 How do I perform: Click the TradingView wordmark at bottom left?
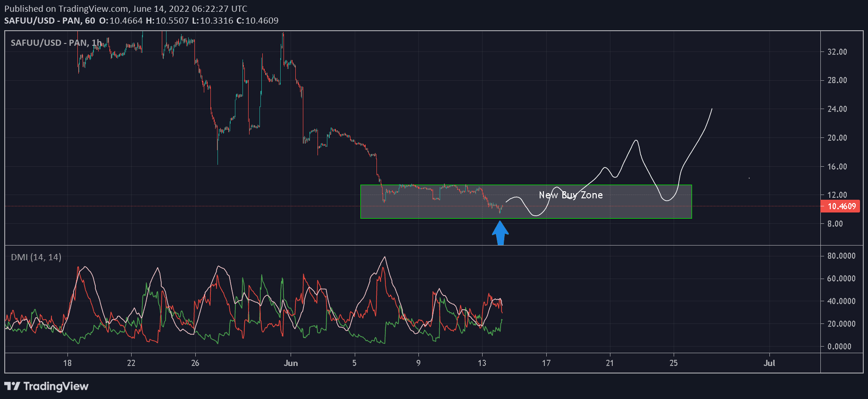pos(56,386)
